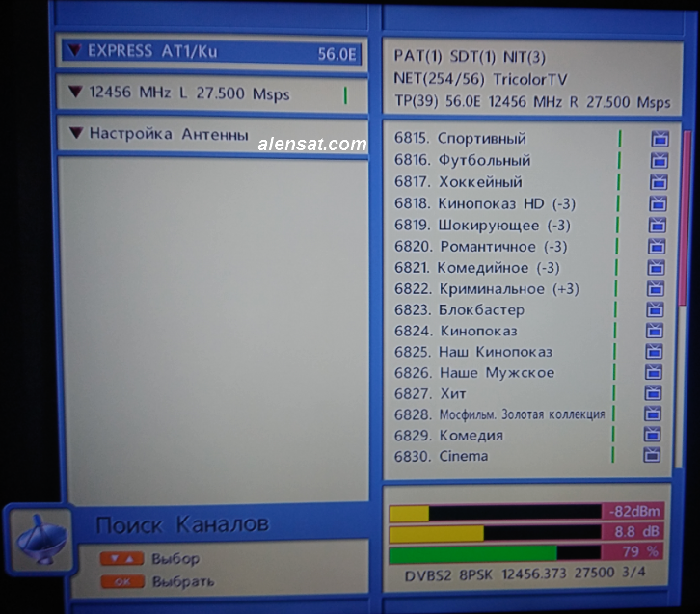Click the TV icon beside 6830 Cinema
The height and width of the screenshot is (614, 700).
click(653, 455)
